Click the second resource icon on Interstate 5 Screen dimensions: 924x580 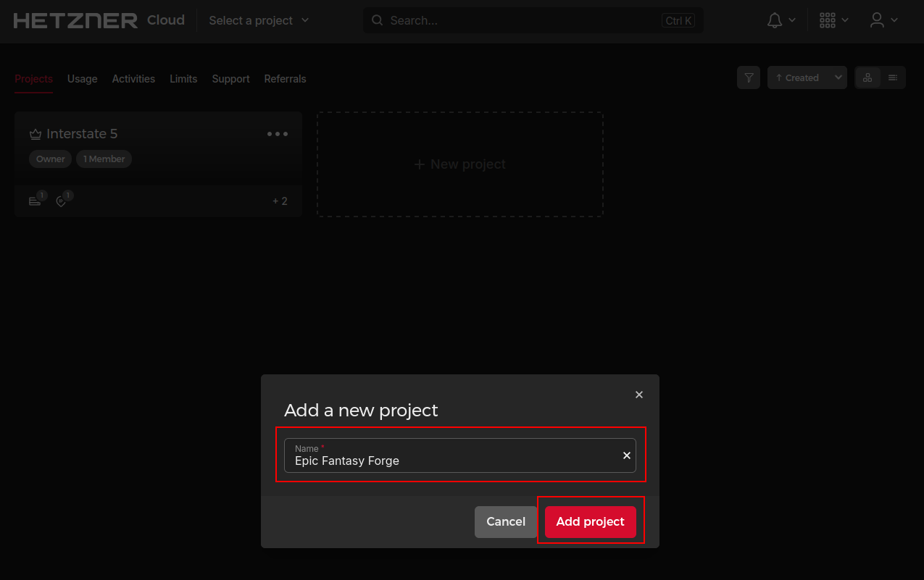(x=62, y=201)
